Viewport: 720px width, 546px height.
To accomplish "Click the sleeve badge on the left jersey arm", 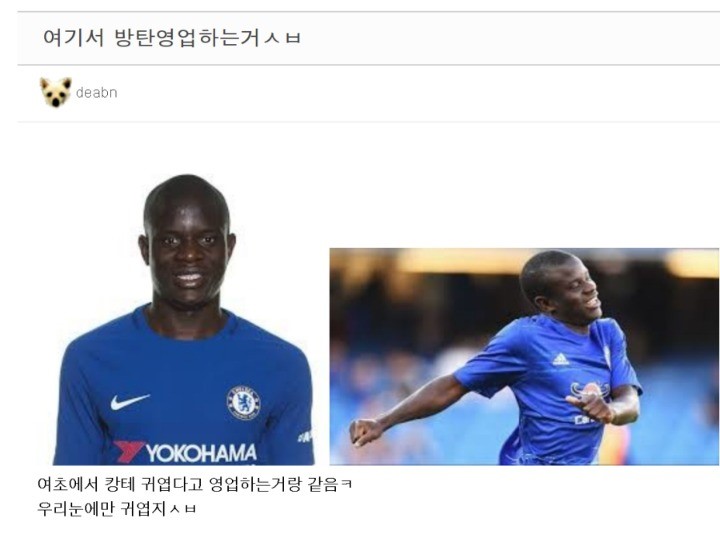I will coord(305,436).
